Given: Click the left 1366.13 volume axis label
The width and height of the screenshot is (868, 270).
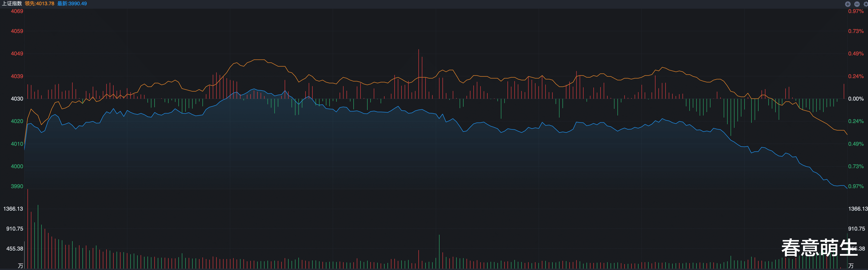Looking at the screenshot, I should pos(13,209).
